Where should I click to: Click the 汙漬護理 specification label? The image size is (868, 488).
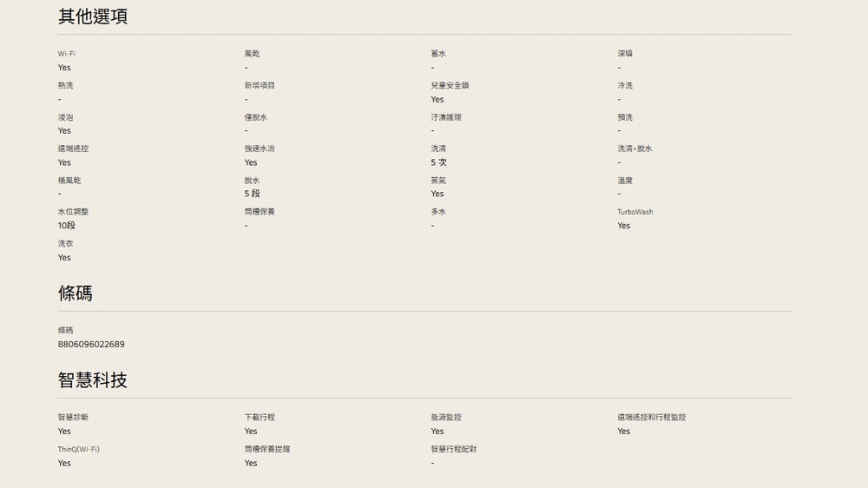[446, 117]
